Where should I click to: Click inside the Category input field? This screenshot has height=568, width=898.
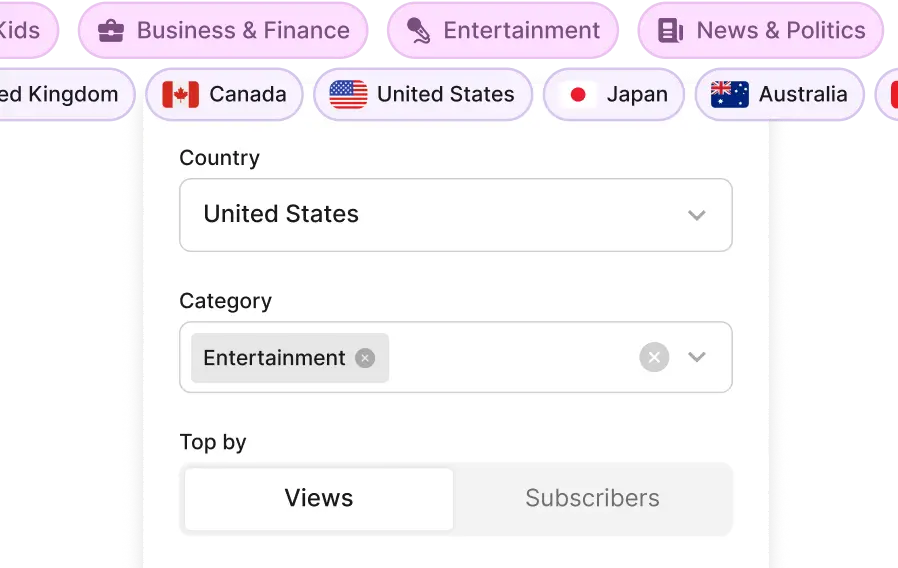click(510, 358)
